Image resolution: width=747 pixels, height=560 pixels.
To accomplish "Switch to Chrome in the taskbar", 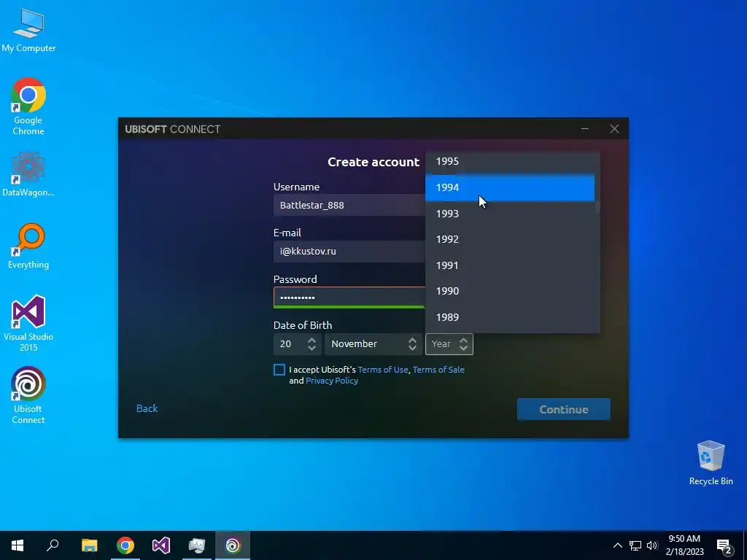I will (x=125, y=545).
